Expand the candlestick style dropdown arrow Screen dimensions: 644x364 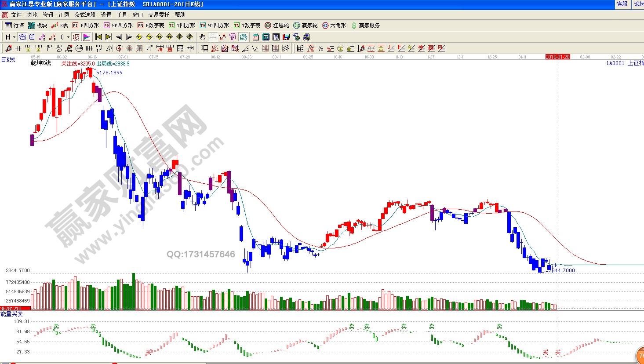click(x=68, y=37)
